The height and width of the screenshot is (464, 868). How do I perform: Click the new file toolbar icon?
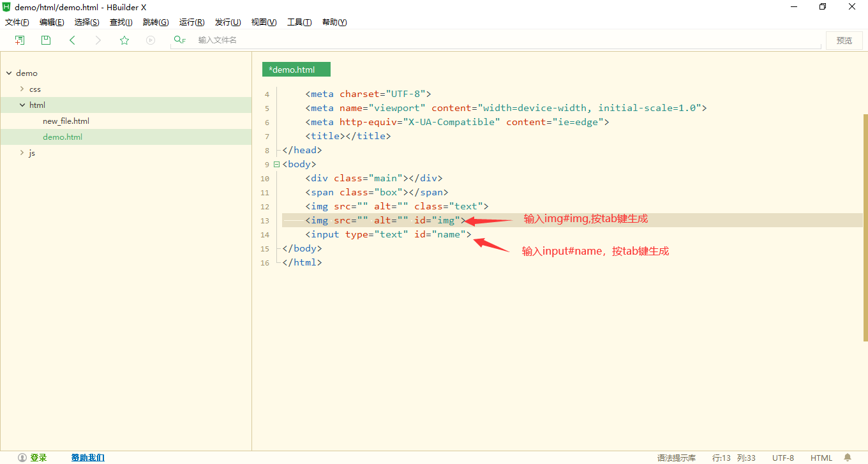pos(20,40)
